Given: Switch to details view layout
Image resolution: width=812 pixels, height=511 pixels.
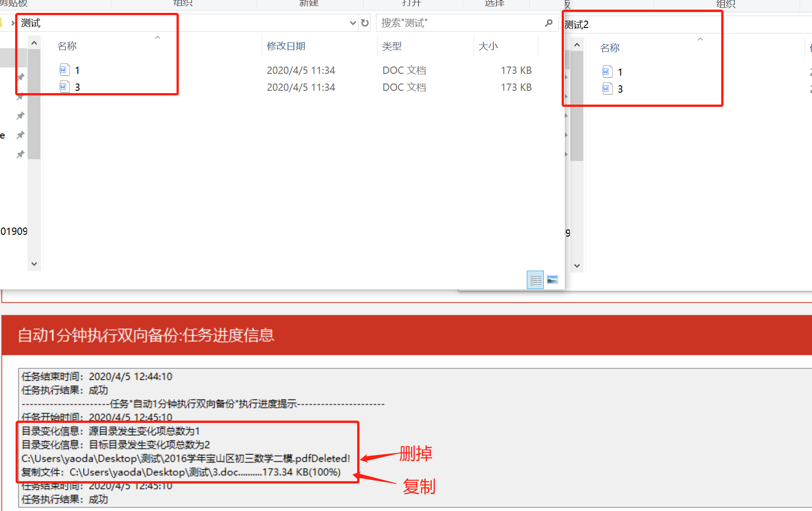Looking at the screenshot, I should point(535,279).
